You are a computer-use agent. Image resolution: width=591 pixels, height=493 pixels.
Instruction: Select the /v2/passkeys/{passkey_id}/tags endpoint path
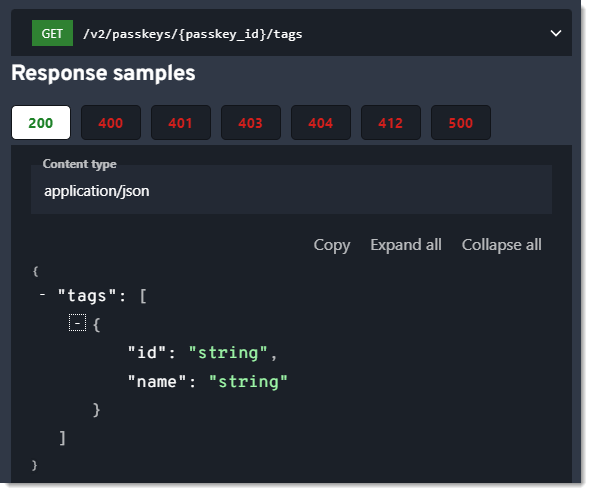pos(193,34)
